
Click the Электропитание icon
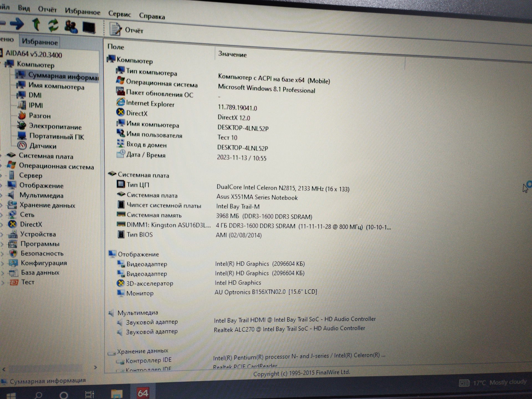(22, 126)
